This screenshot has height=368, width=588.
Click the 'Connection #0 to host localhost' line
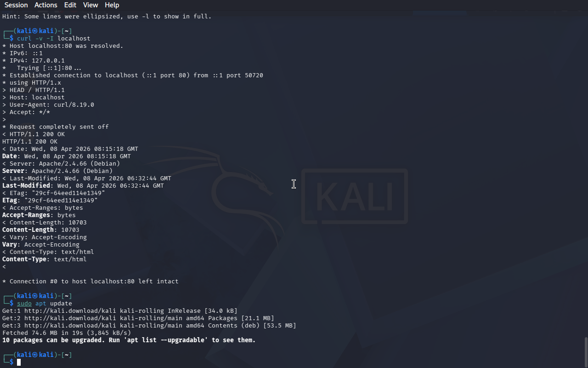(90, 281)
